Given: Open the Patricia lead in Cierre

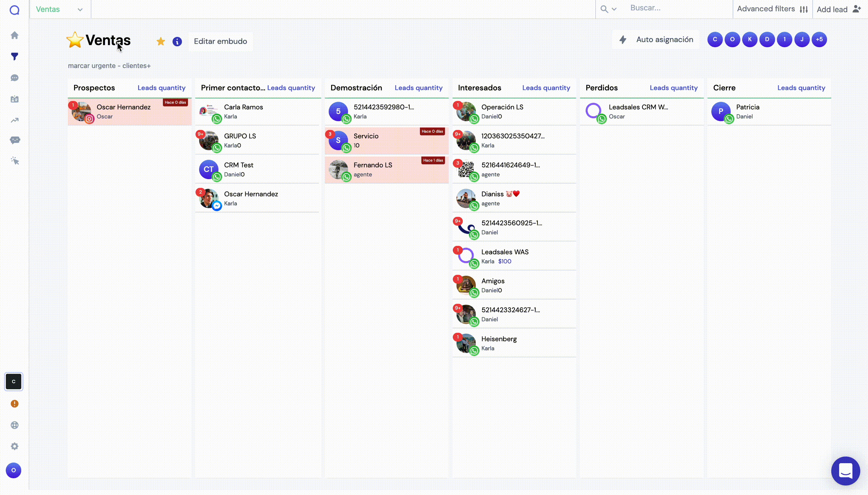Looking at the screenshot, I should pyautogui.click(x=769, y=112).
